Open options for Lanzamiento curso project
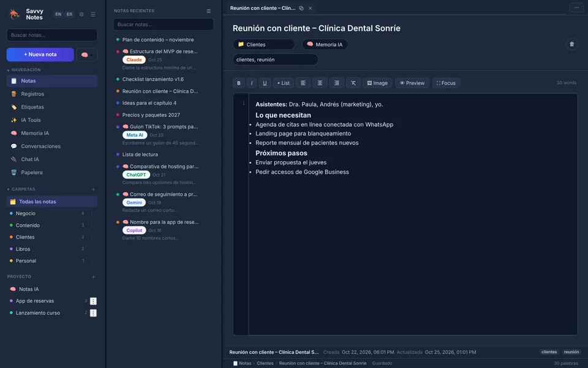The width and height of the screenshot is (588, 368). click(x=93, y=313)
